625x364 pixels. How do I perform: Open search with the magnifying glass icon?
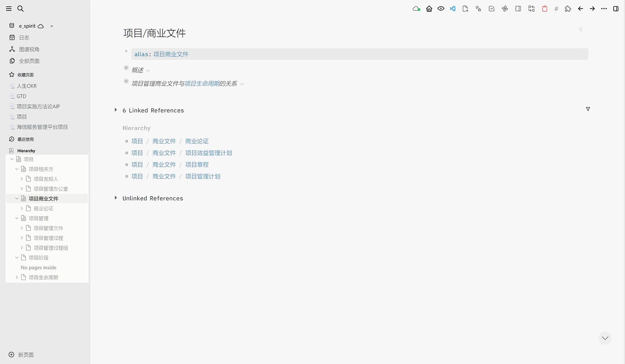pos(20,8)
